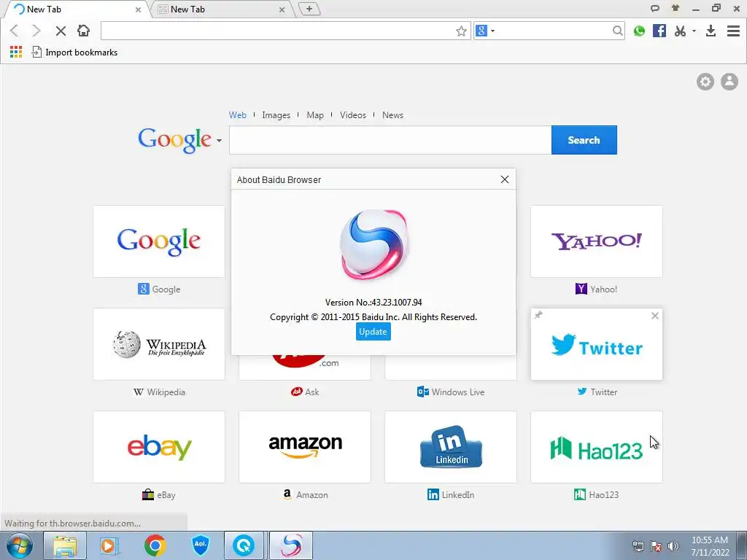The image size is (747, 560).
Task: Open File Explorer from taskbar
Action: (65, 546)
